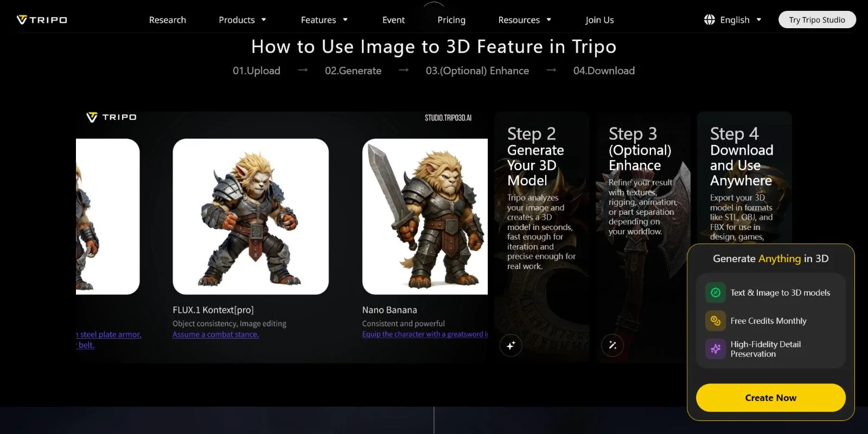868x434 pixels.
Task: Open the Resources menu
Action: 519,20
